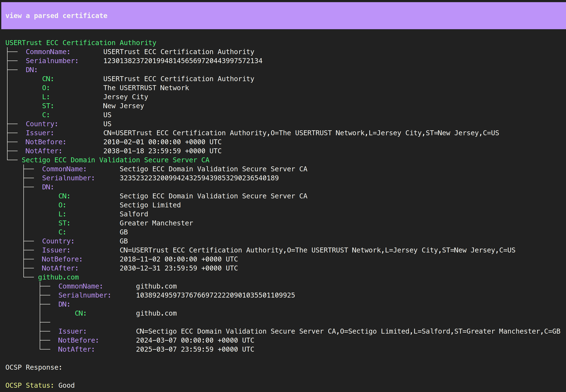Click the DN label under github.com certificate
The width and height of the screenshot is (566, 392).
(64, 304)
